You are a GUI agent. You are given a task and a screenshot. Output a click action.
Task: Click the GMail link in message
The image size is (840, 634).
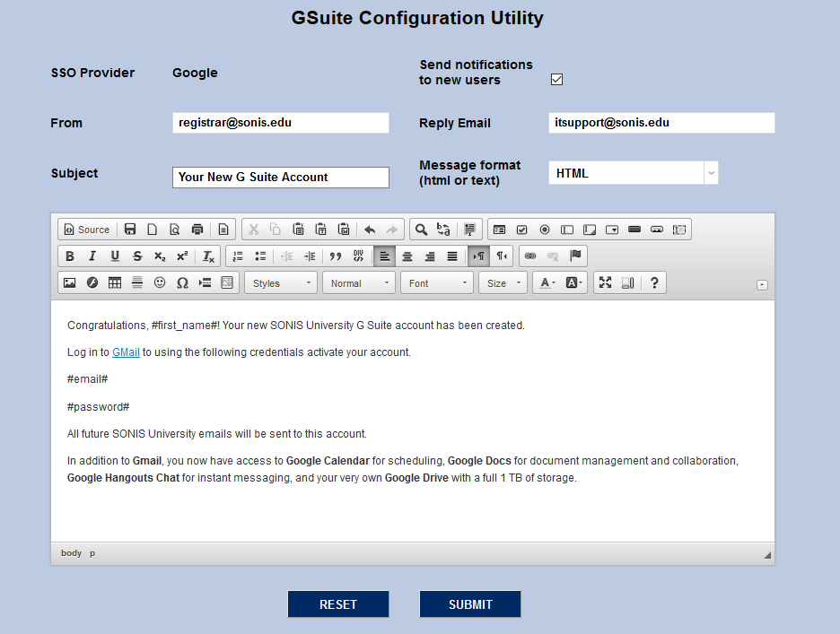click(x=126, y=352)
